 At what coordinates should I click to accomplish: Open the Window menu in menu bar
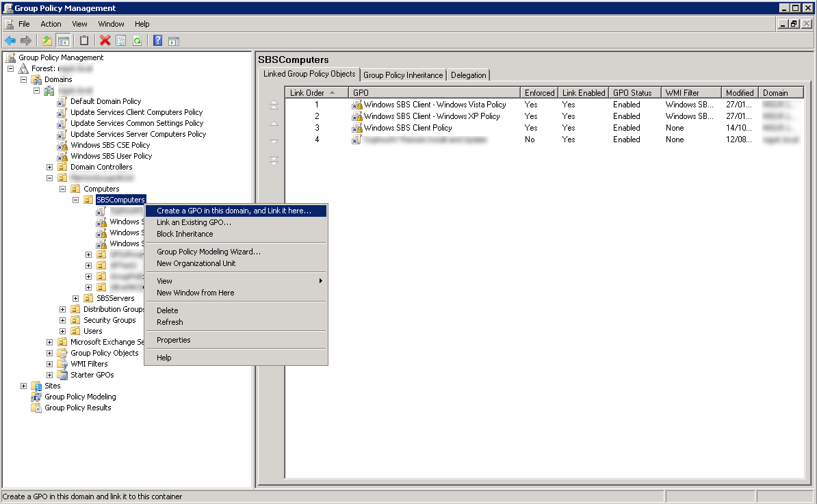[x=111, y=24]
